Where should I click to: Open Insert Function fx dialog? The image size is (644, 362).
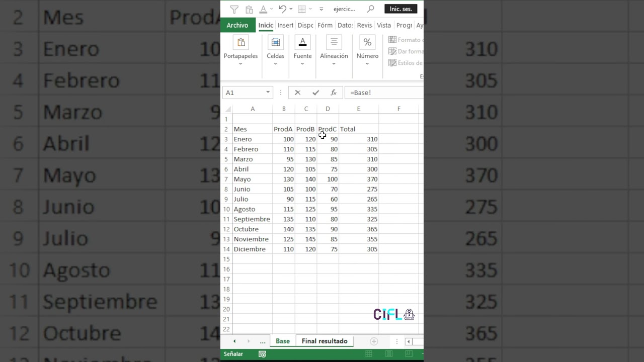(333, 93)
